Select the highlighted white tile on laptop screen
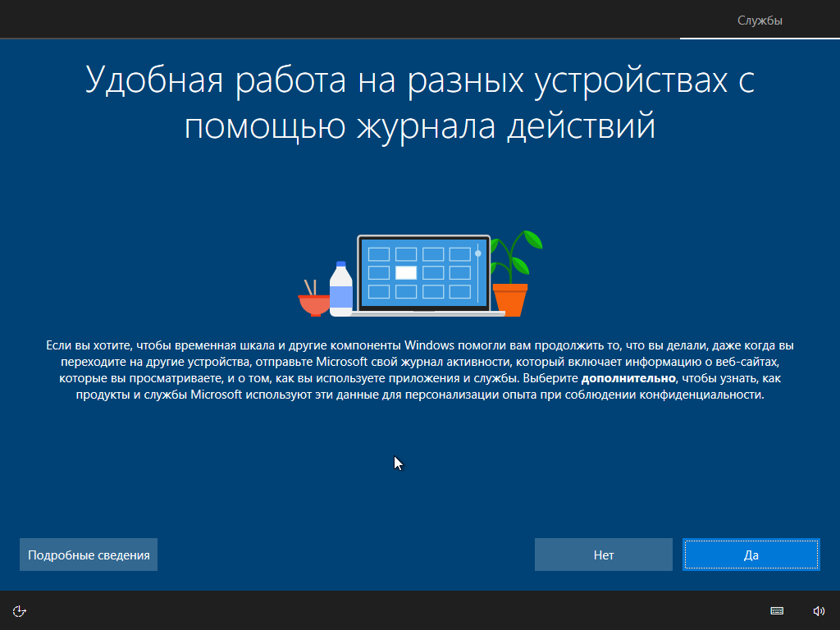 click(x=406, y=272)
